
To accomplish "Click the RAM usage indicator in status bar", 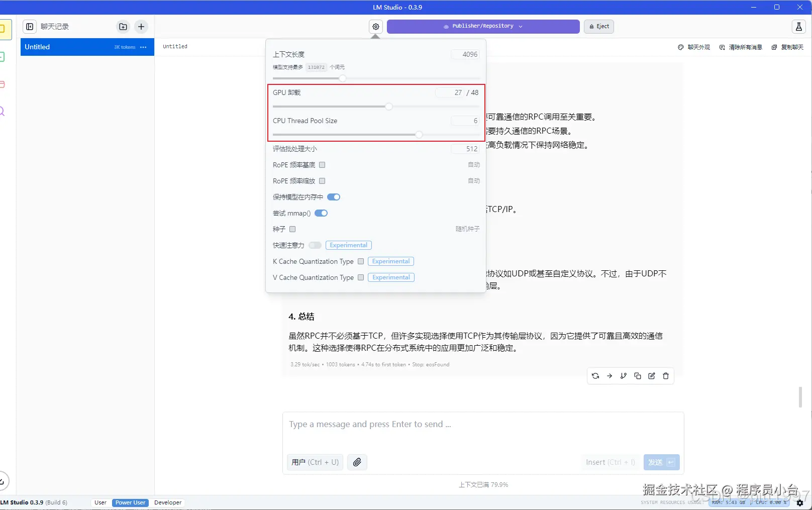I will point(729,502).
